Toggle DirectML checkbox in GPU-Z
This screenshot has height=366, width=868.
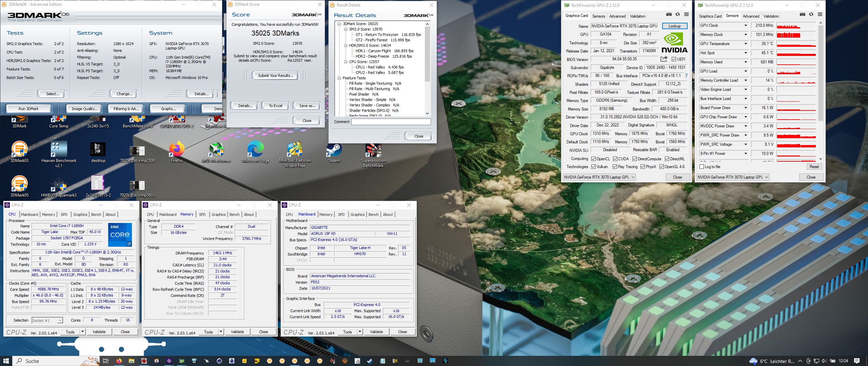tap(667, 159)
